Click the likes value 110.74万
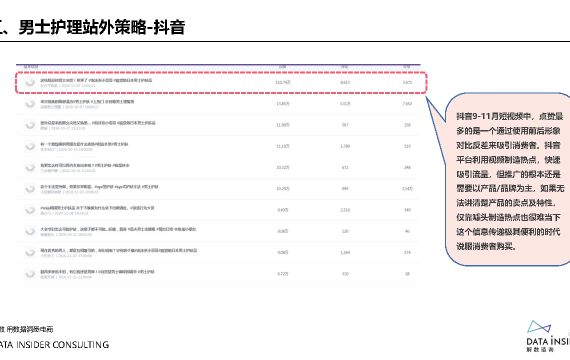 pyautogui.click(x=282, y=83)
